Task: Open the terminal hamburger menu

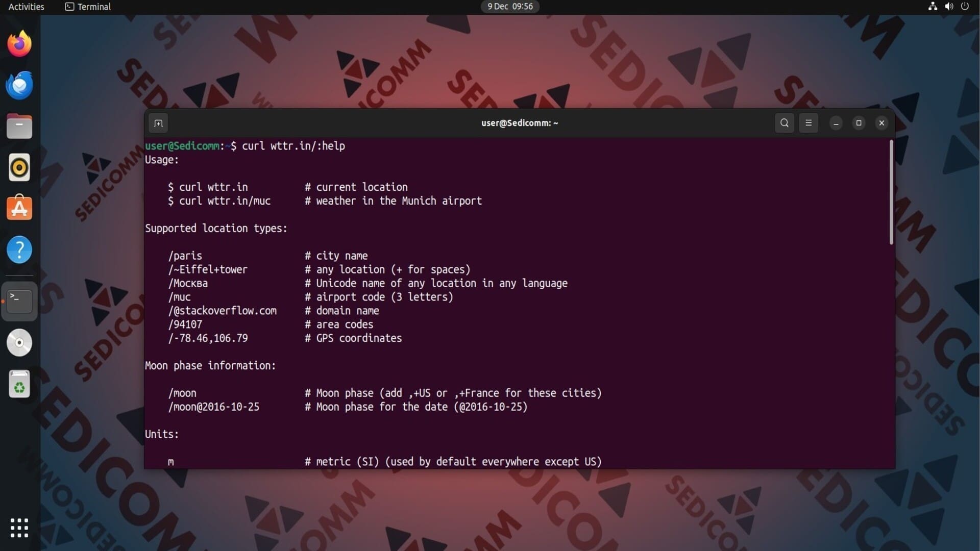Action: coord(808,123)
